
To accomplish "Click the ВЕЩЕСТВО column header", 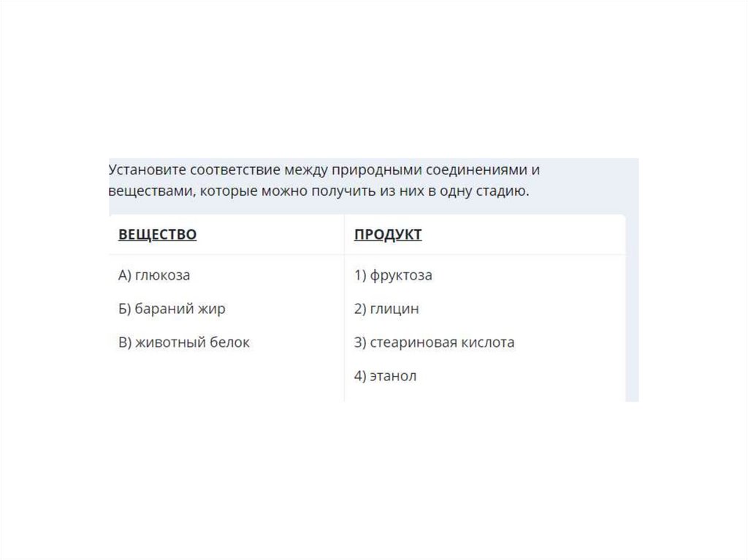I will click(x=157, y=234).
